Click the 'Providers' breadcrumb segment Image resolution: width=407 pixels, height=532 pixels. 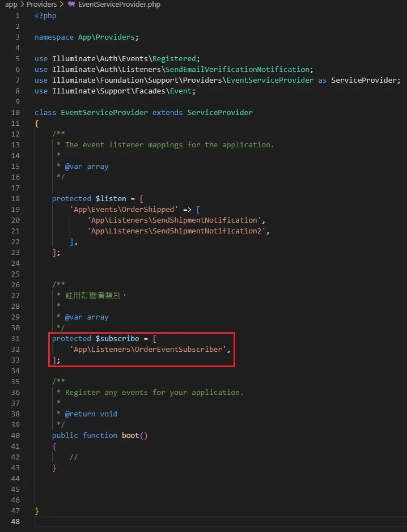(42, 5)
